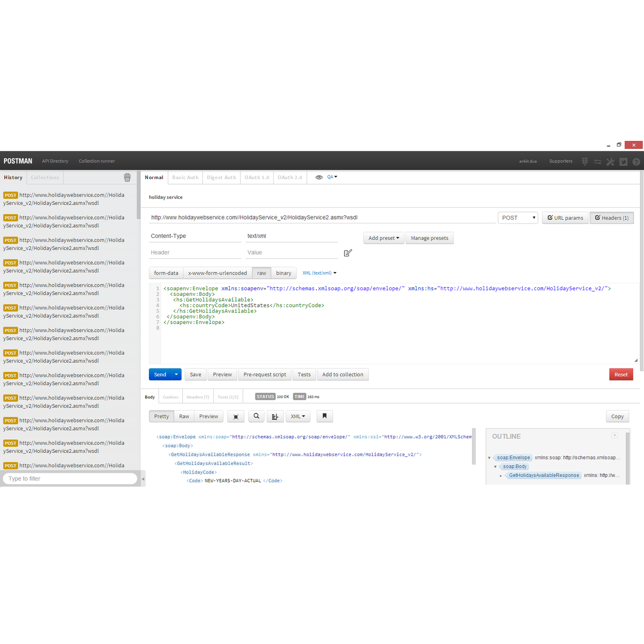The image size is (644, 644).
Task: Switch to the Collections tab
Action: pyautogui.click(x=45, y=178)
